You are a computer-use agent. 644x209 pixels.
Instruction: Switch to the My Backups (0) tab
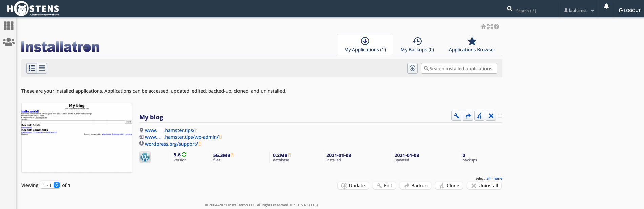point(417,44)
